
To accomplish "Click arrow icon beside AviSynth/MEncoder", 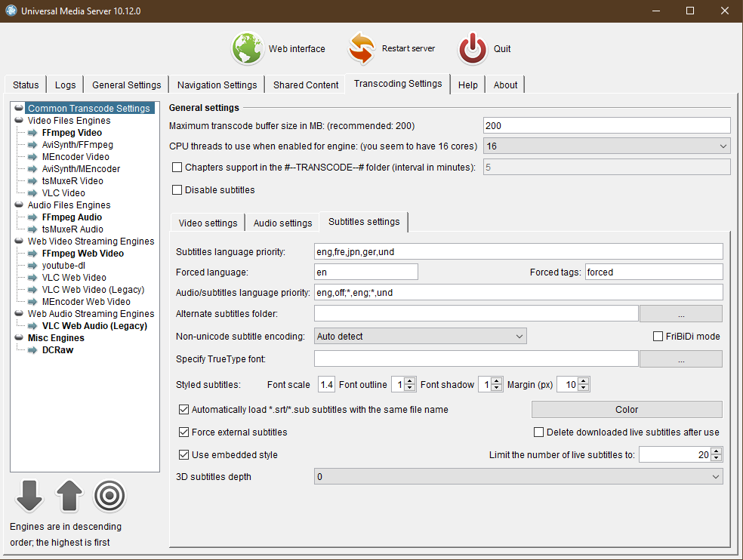I will point(32,169).
